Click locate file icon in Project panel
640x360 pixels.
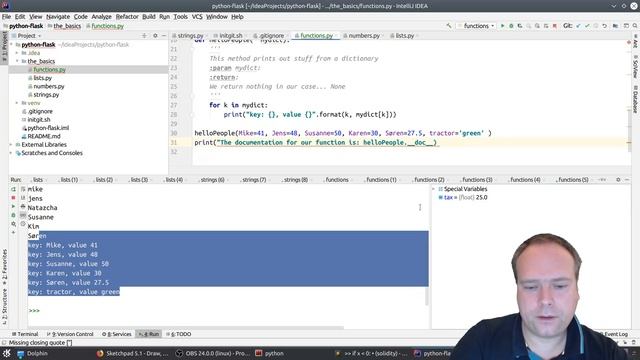(x=144, y=36)
